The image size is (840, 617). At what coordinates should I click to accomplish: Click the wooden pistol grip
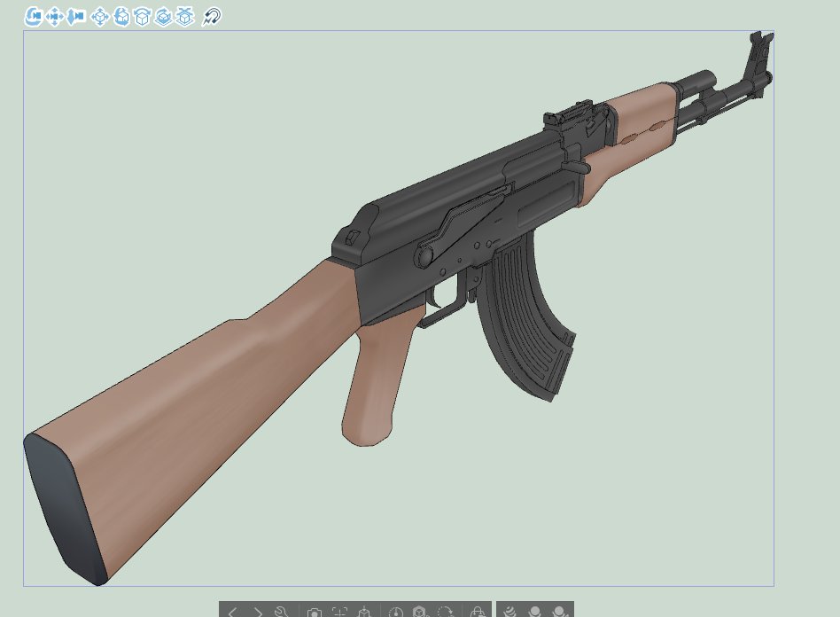click(x=377, y=380)
